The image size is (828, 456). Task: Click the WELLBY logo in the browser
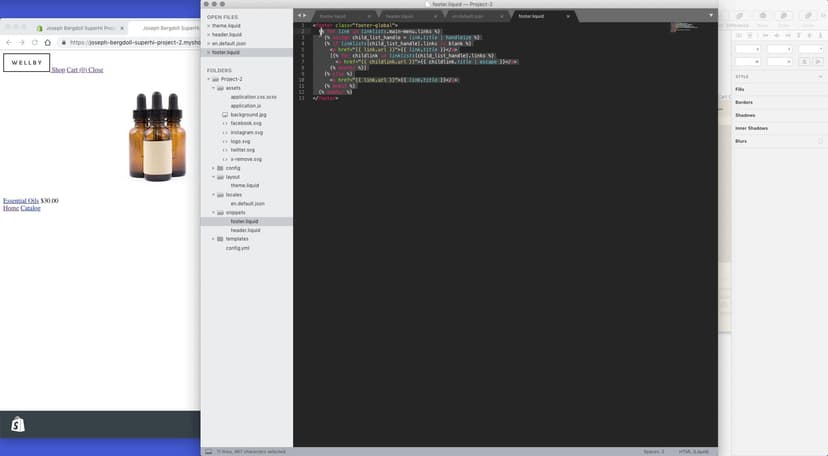(27, 63)
